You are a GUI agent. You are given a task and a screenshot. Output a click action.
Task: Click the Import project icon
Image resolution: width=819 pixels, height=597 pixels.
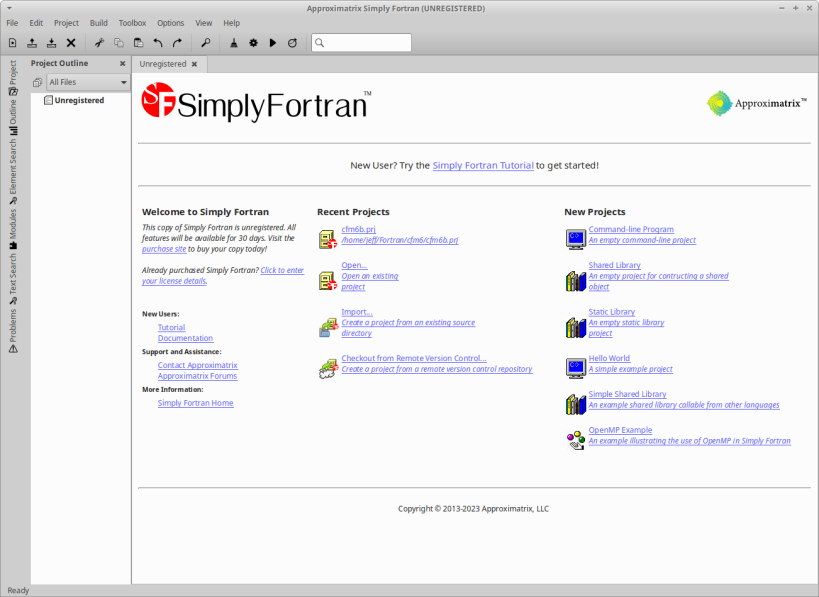coord(328,327)
